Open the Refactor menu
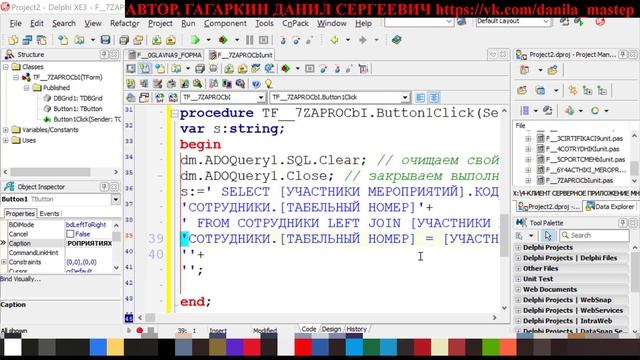Viewport: 640px width, 360px height. (x=124, y=24)
